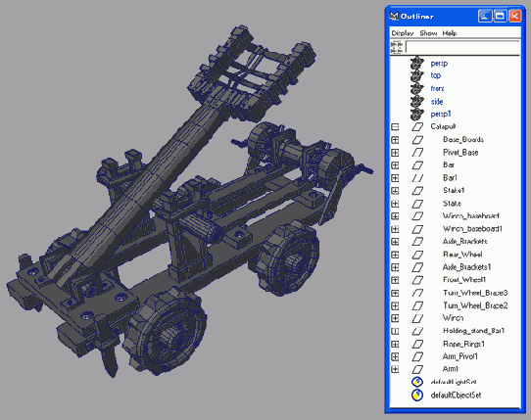Image resolution: width=531 pixels, height=420 pixels.
Task: Expand the Pivot_Base node
Action: pyautogui.click(x=395, y=153)
